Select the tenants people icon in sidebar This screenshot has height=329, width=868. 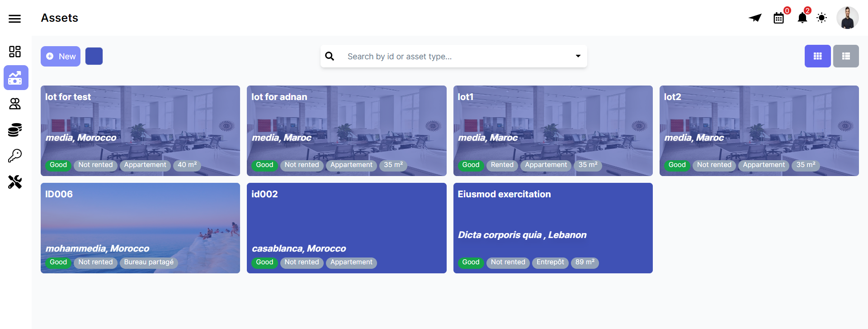(15, 104)
